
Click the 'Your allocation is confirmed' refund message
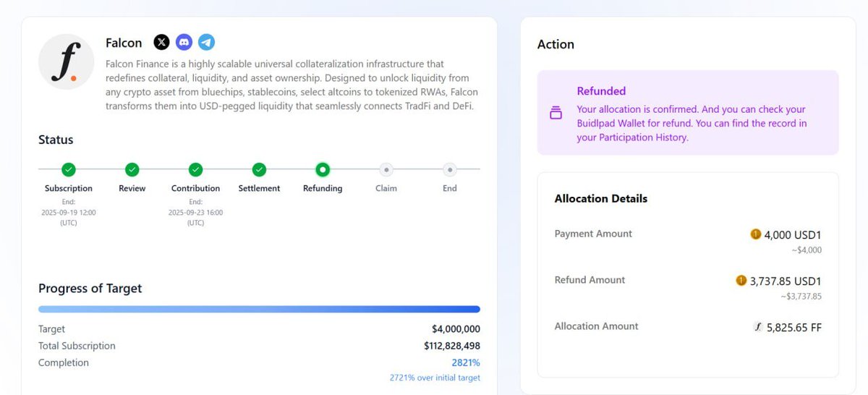(692, 123)
